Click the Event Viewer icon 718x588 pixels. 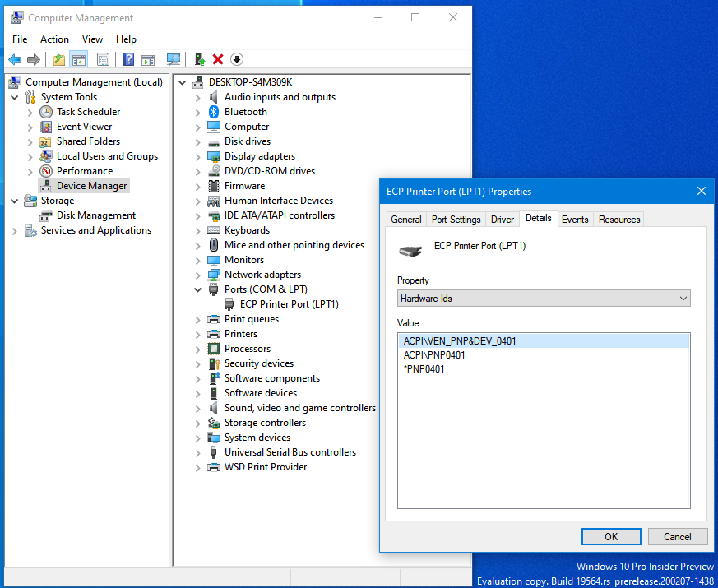point(46,127)
